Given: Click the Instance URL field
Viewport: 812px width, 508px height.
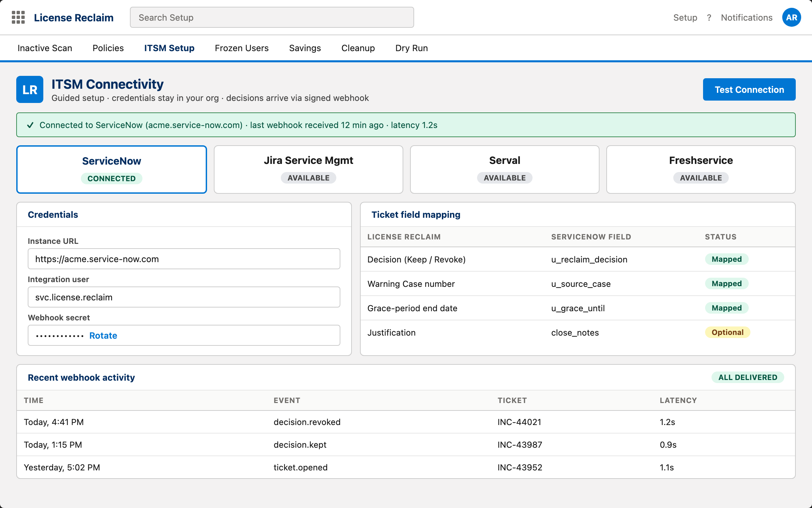Looking at the screenshot, I should coord(184,259).
